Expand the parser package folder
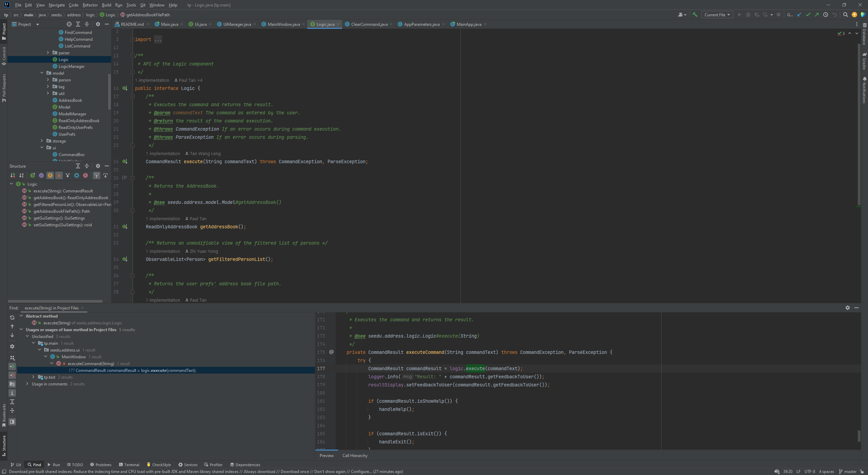 [x=48, y=53]
